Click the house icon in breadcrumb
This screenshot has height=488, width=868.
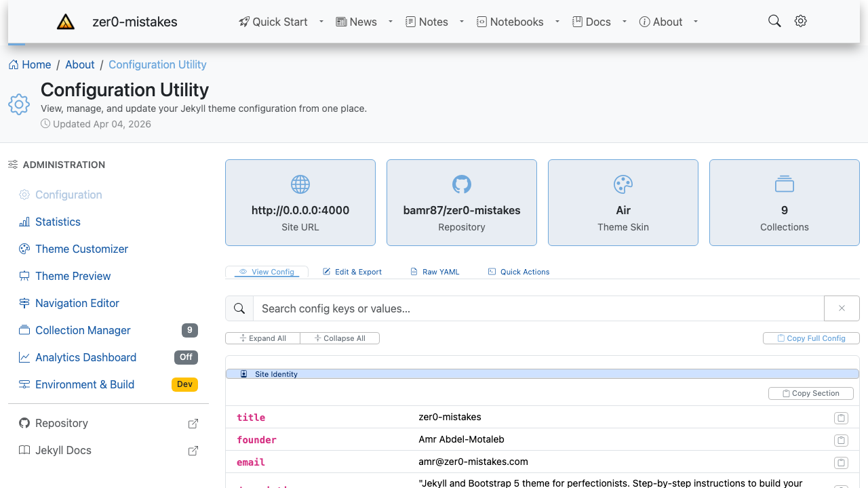click(x=14, y=64)
